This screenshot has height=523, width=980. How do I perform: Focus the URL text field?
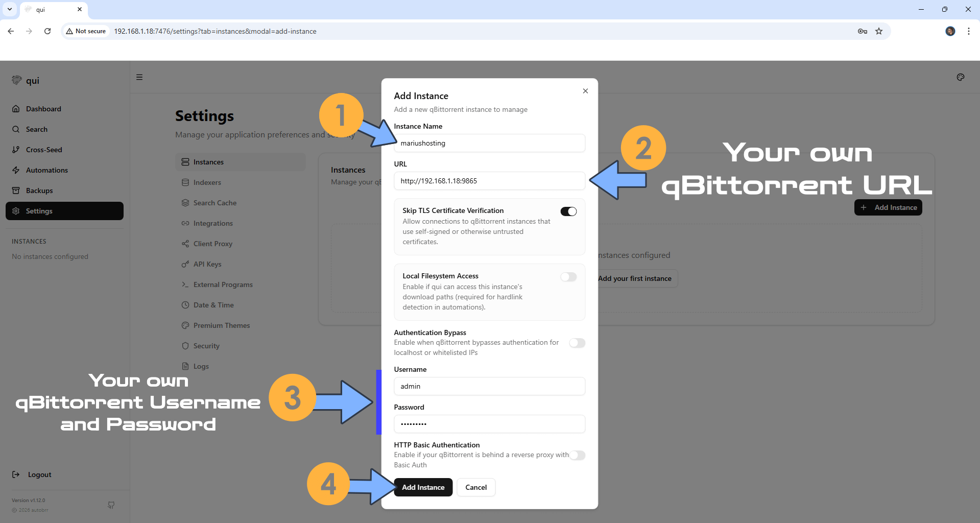489,181
